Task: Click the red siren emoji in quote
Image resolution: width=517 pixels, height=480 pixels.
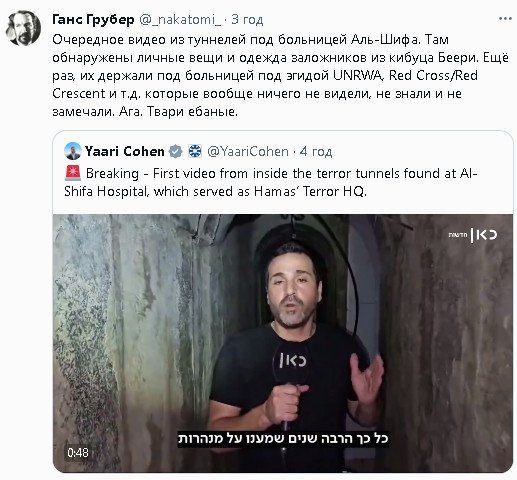Action: click(73, 173)
